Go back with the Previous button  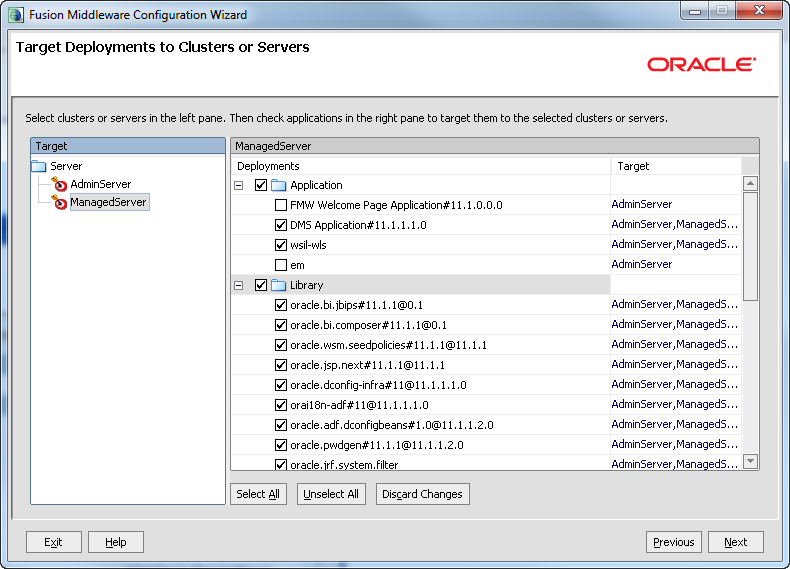click(x=674, y=542)
